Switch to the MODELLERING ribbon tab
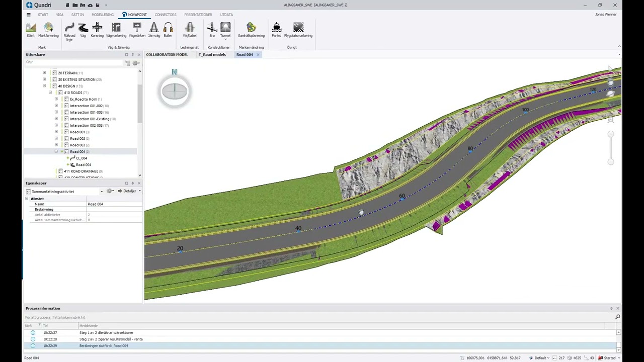 click(103, 15)
